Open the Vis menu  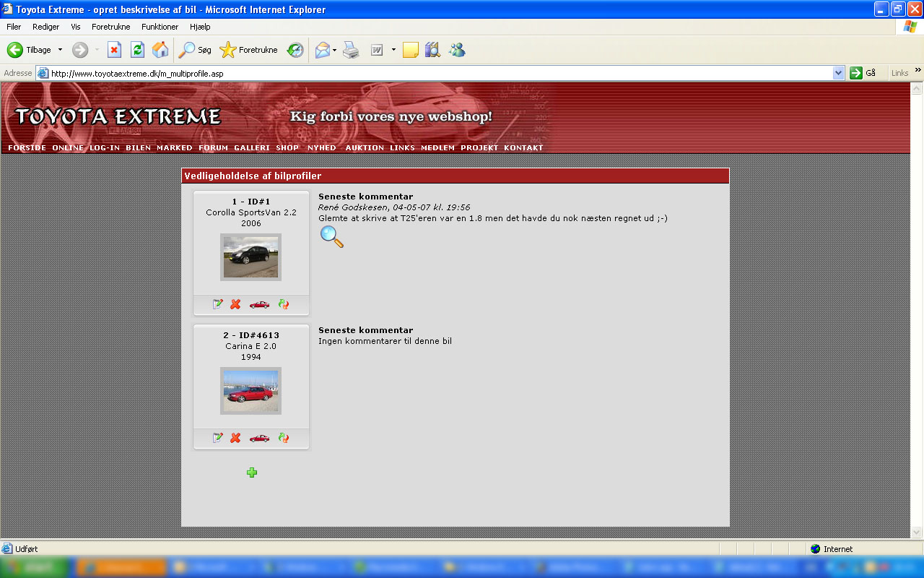[76, 27]
